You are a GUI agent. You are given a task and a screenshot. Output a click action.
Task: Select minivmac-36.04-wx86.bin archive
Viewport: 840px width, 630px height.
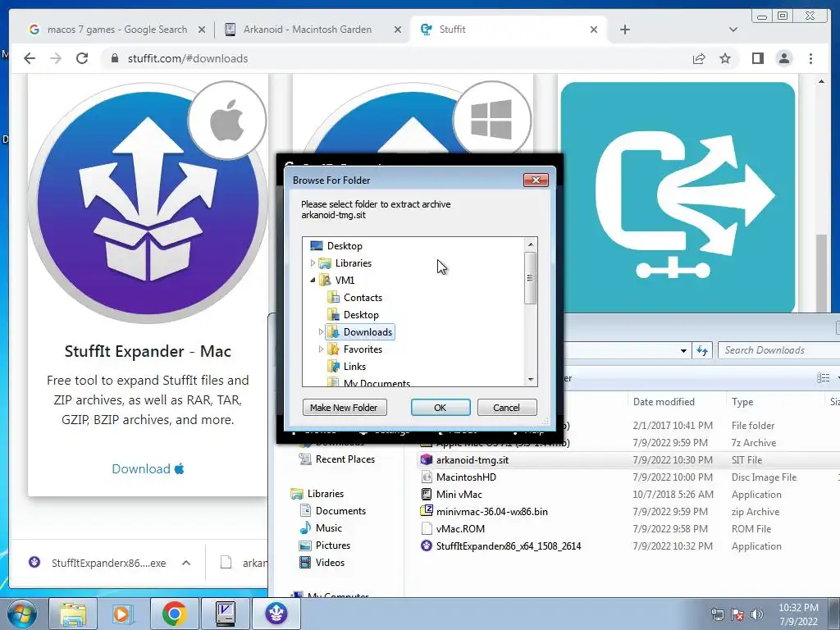[491, 512]
